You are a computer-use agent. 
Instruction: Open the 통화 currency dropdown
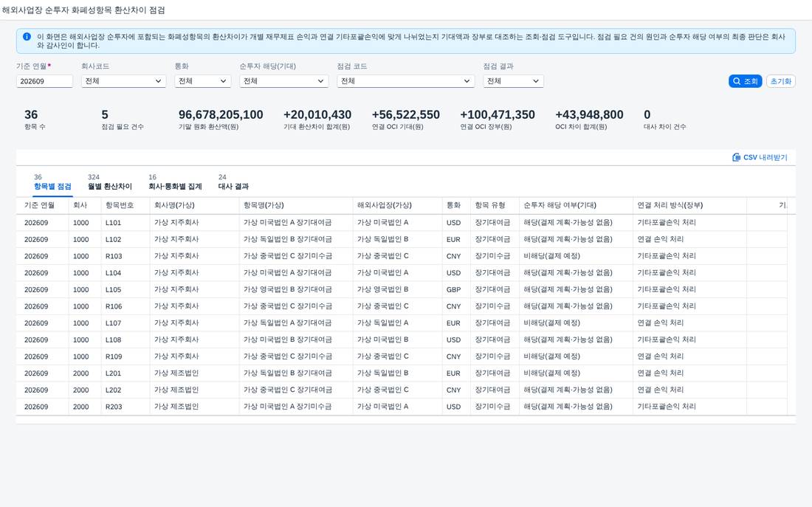202,81
